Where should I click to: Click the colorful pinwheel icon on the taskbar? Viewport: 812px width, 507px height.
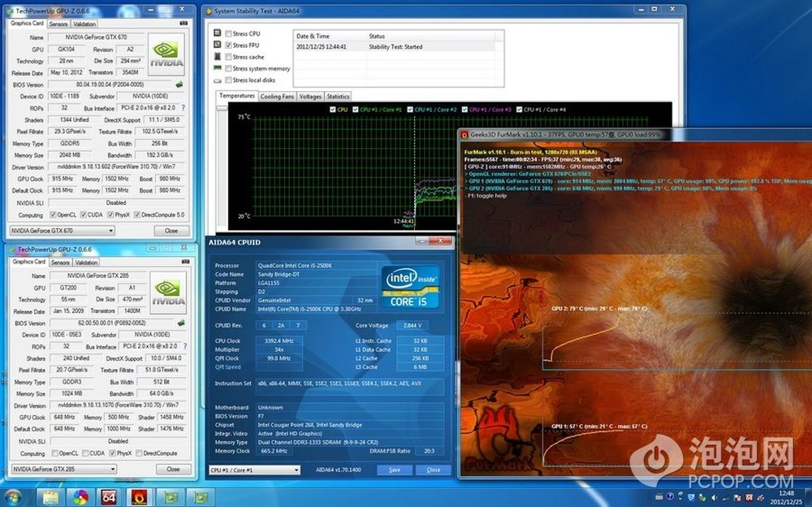pos(80,498)
